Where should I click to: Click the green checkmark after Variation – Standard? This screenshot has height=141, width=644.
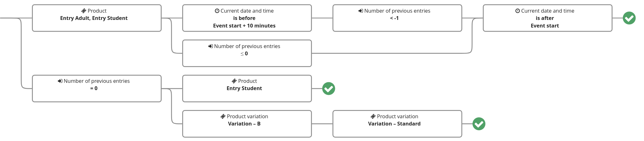click(479, 124)
